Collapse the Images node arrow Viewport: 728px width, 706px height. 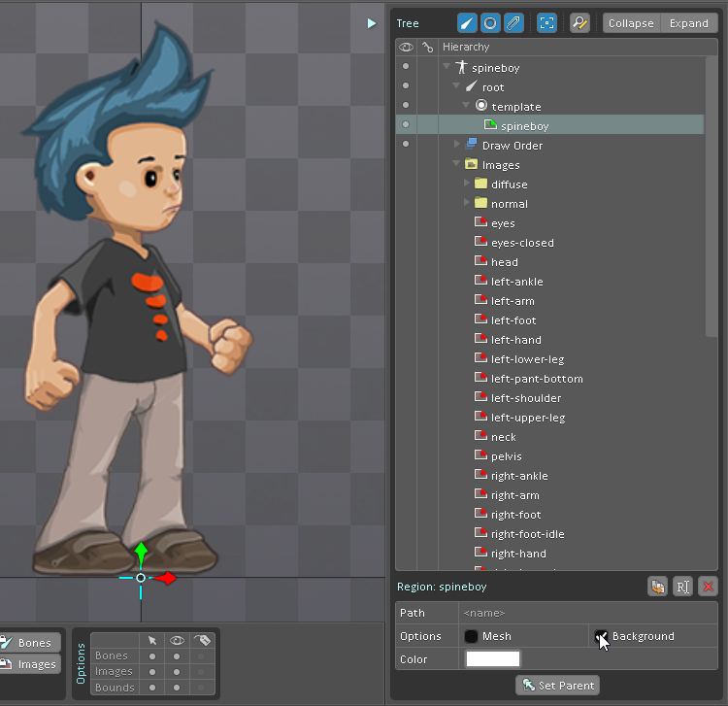[x=456, y=163]
